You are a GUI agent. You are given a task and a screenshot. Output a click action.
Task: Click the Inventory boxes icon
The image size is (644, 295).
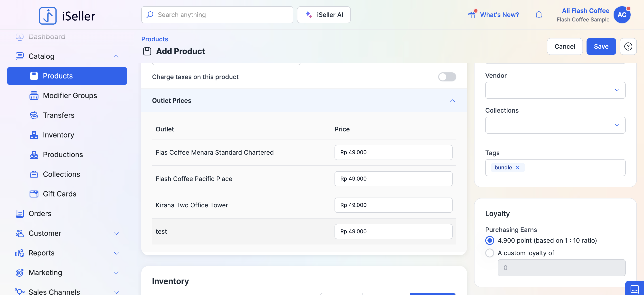[x=34, y=135]
